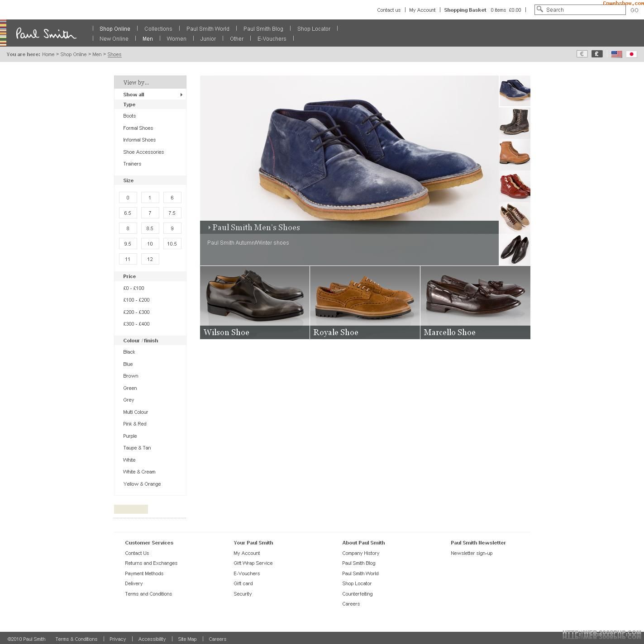The height and width of the screenshot is (644, 644).
Task: Select the Women category
Action: pos(177,38)
